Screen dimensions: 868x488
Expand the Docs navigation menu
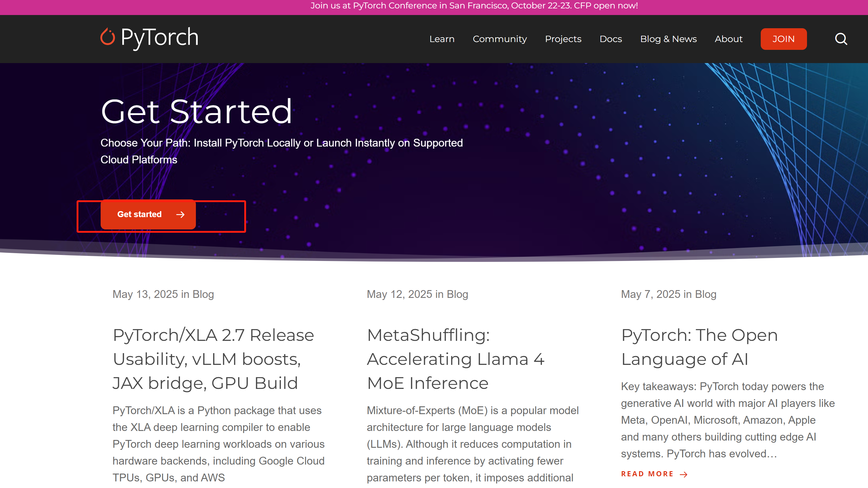point(611,39)
